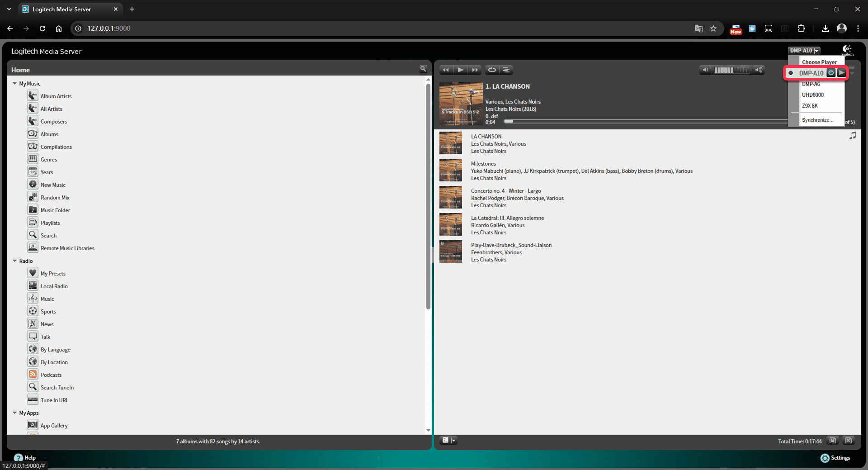Screen dimensions: 868x470
Task: Toggle power for the DMP-A10 player
Action: 831,73
